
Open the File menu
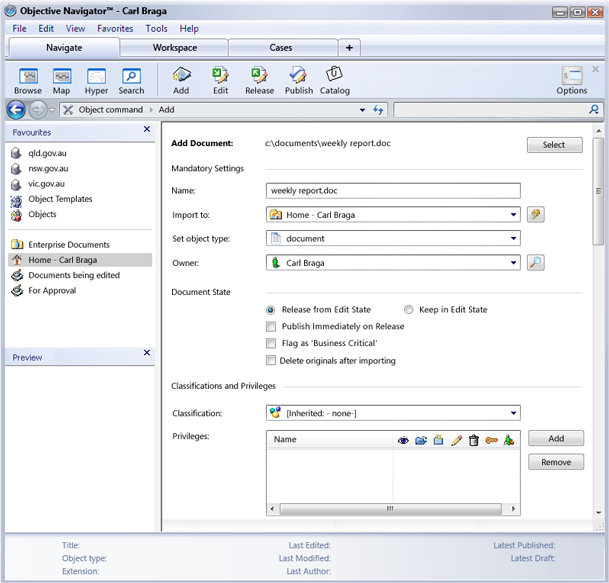point(19,28)
